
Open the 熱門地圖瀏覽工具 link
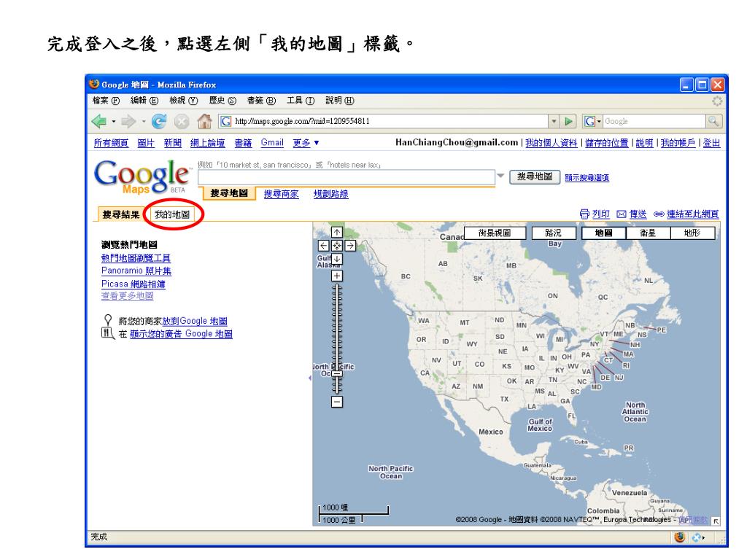(x=136, y=258)
